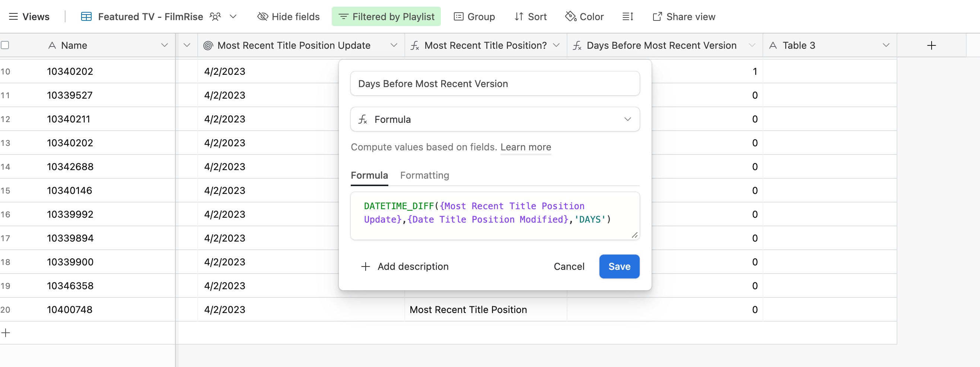The height and width of the screenshot is (367, 980).
Task: Switch to the Formatting tab
Action: click(424, 175)
